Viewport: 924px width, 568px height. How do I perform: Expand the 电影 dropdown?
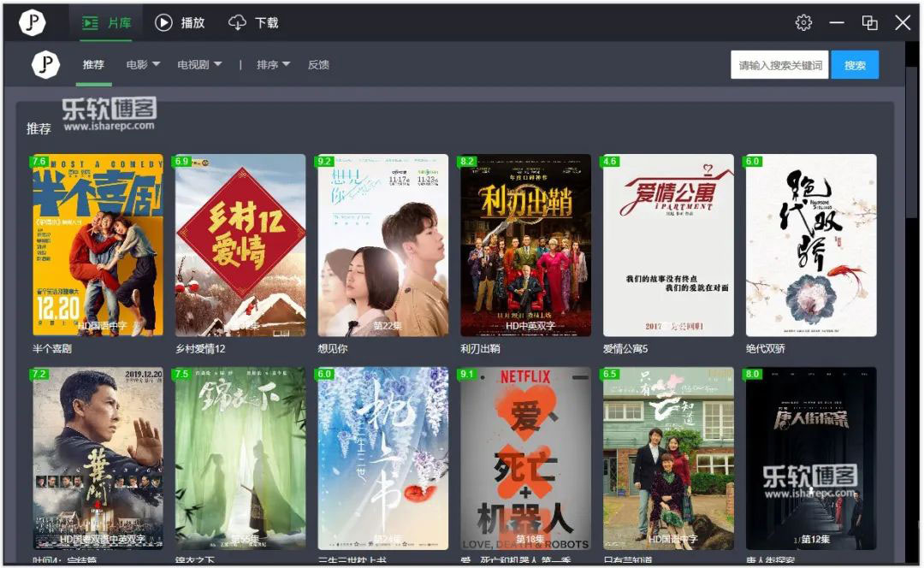[x=143, y=65]
